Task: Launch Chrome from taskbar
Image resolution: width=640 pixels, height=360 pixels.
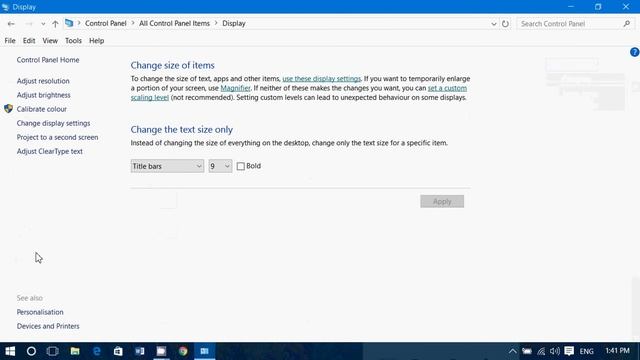Action: click(183, 351)
